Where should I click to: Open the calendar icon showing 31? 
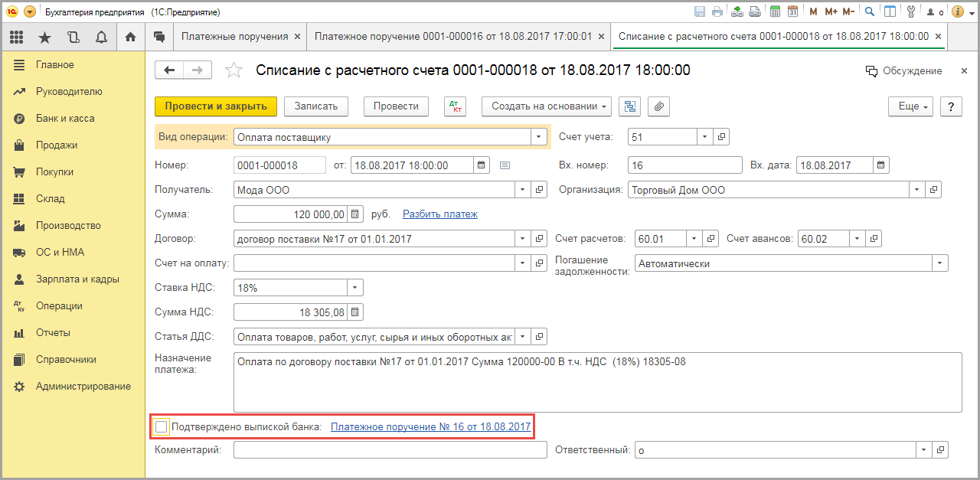[793, 11]
